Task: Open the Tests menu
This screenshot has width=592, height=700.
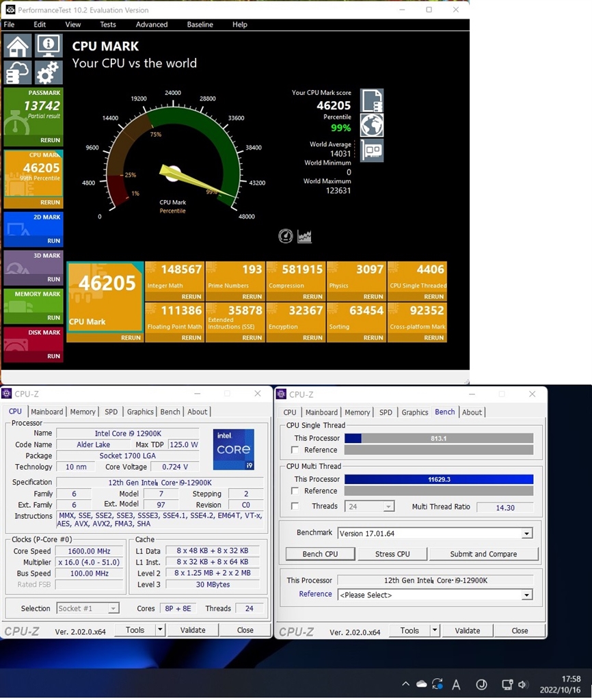Action: click(107, 25)
